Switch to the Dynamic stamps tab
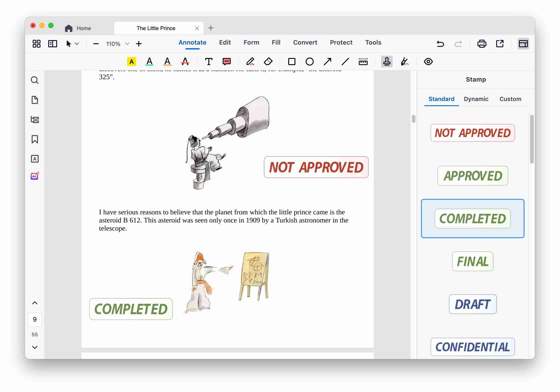Image resolution: width=560 pixels, height=392 pixels. 476,99
